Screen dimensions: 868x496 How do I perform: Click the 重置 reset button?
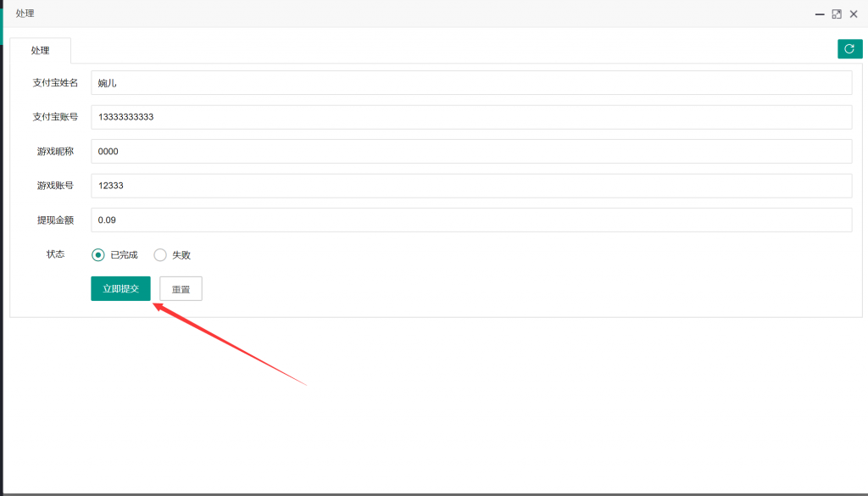pyautogui.click(x=181, y=288)
